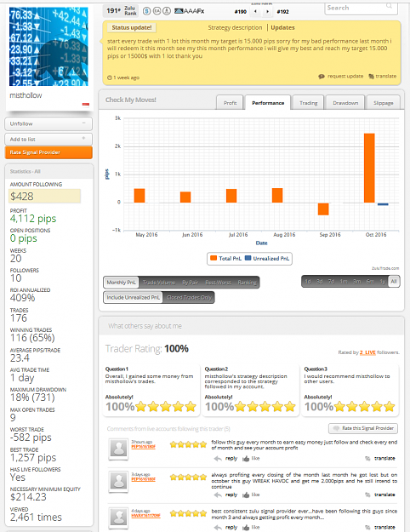Image resolution: width=410 pixels, height=532 pixels.
Task: Click the EA badge icon
Action: [157, 11]
